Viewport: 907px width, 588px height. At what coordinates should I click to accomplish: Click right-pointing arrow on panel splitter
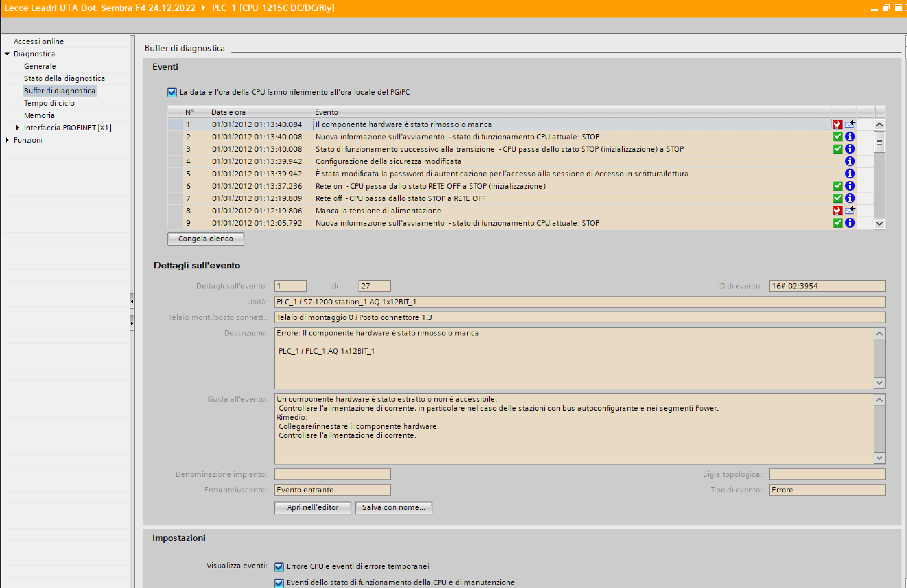[132, 323]
